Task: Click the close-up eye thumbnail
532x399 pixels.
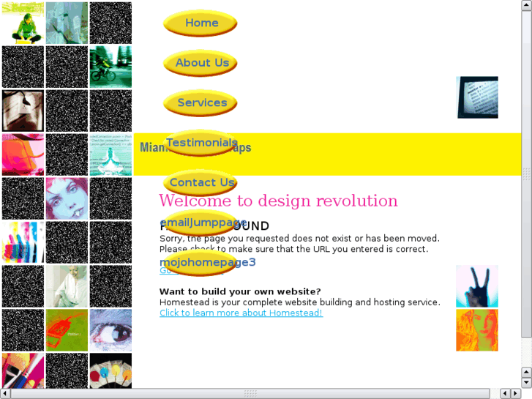Action: (x=110, y=330)
